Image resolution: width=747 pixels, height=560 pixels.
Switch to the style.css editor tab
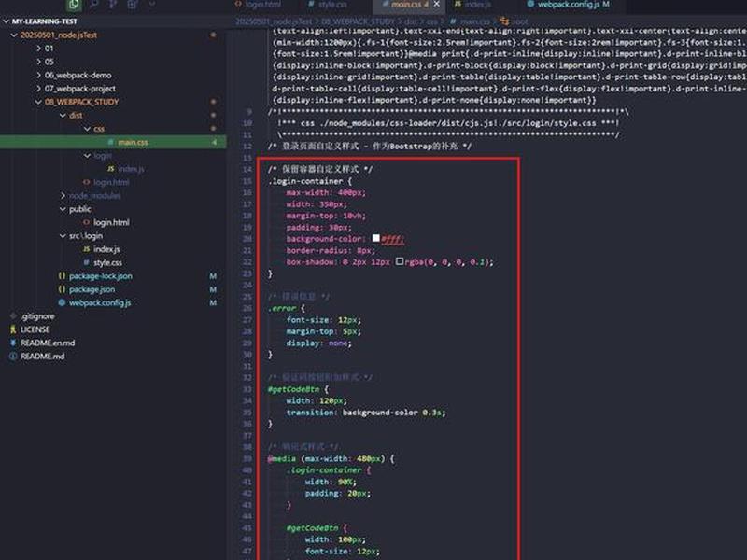pyautogui.click(x=332, y=5)
